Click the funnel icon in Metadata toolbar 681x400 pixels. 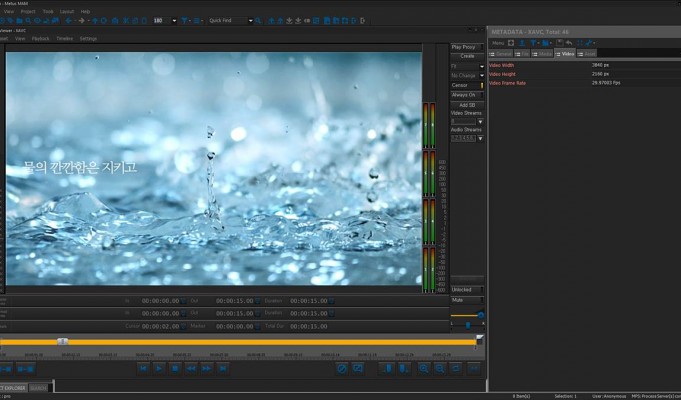point(533,43)
